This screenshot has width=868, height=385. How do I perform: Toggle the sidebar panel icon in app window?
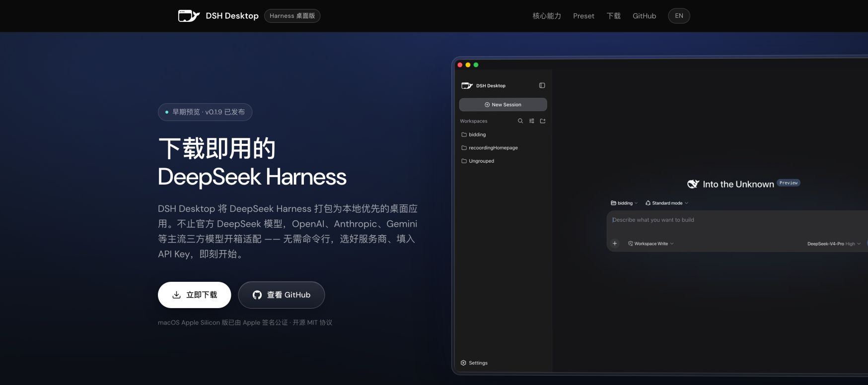542,85
